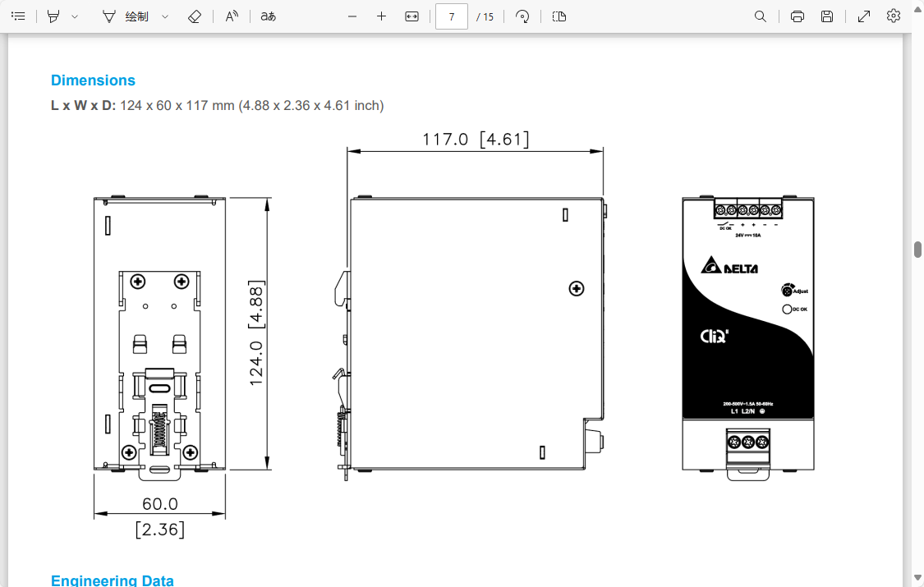This screenshot has width=924, height=587.
Task: Enter full screen mode
Action: pos(864,16)
